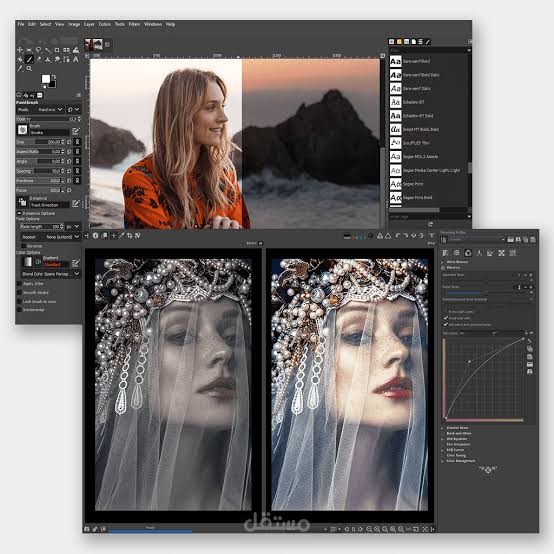Open the Filters menu
Image resolution: width=554 pixels, height=554 pixels.
(134, 24)
